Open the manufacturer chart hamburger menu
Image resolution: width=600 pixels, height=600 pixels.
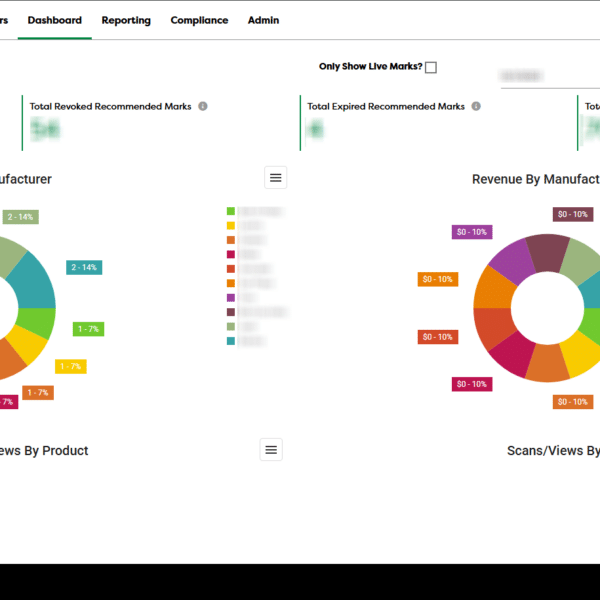click(276, 178)
